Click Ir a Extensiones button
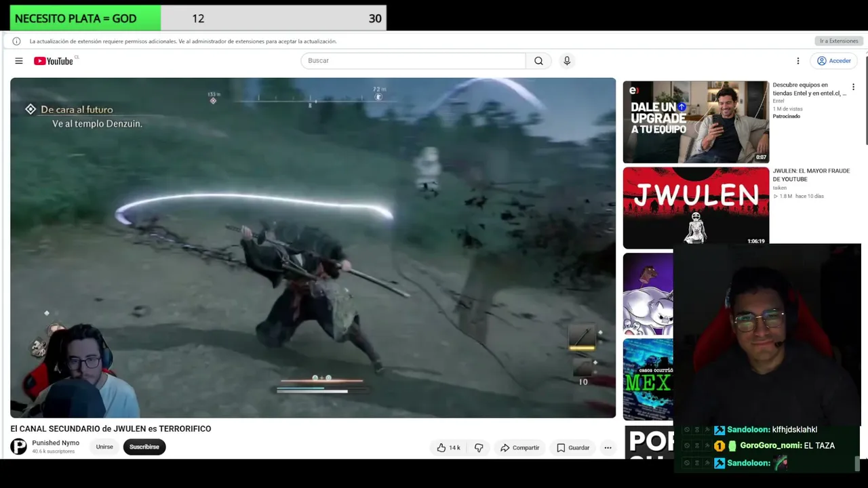868x488 pixels. [x=839, y=41]
